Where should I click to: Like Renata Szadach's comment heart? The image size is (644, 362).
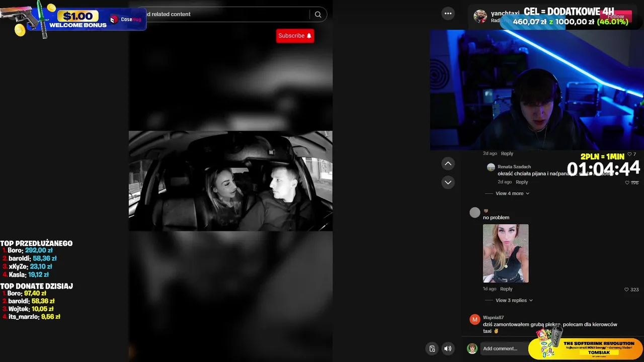627,183
